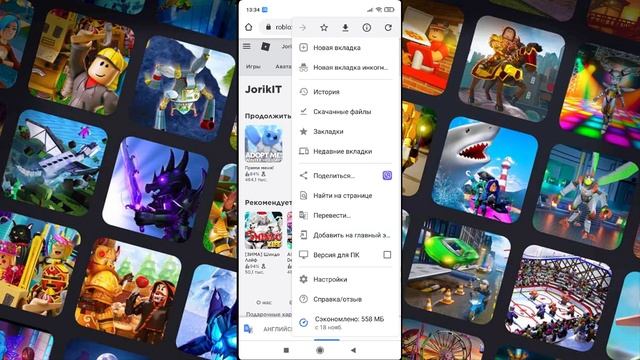
Task: Open 'Новая вкладка' menu item
Action: click(x=346, y=48)
